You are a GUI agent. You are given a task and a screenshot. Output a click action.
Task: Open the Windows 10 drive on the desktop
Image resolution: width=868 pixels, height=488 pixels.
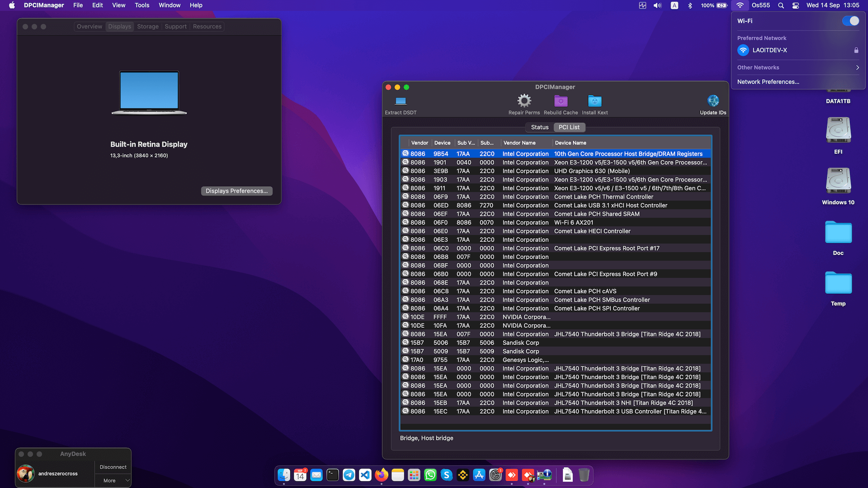click(x=838, y=181)
